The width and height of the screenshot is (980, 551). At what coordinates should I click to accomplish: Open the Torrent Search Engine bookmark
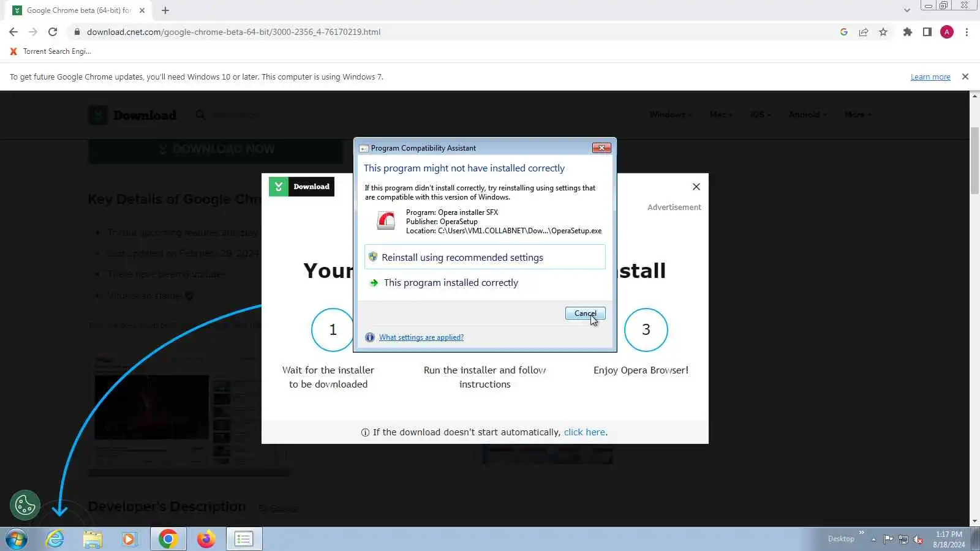(x=50, y=51)
